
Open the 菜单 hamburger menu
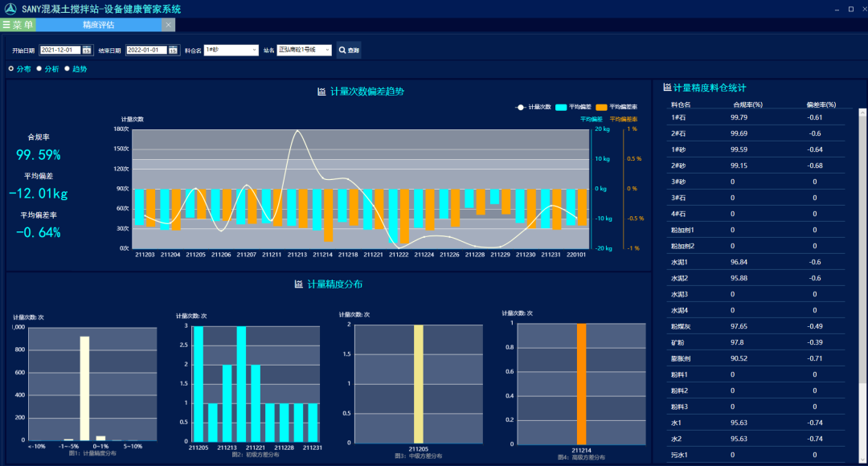(18, 25)
